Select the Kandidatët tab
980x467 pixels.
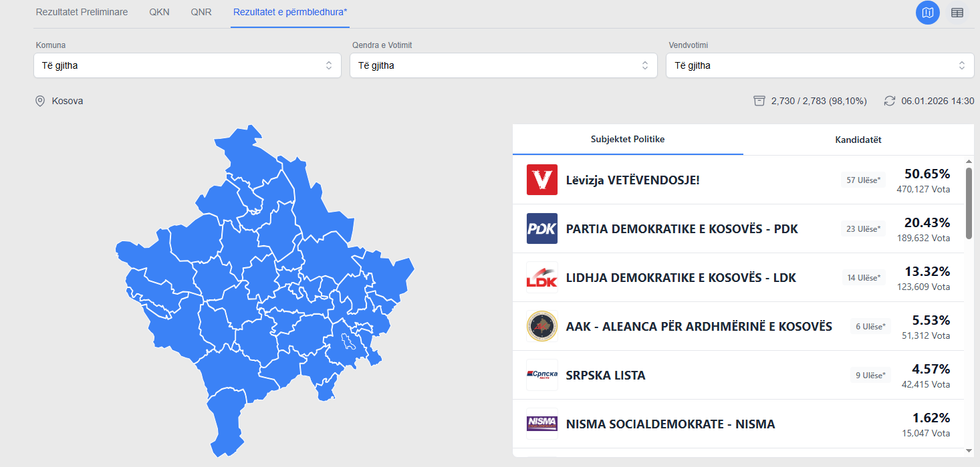coord(858,140)
